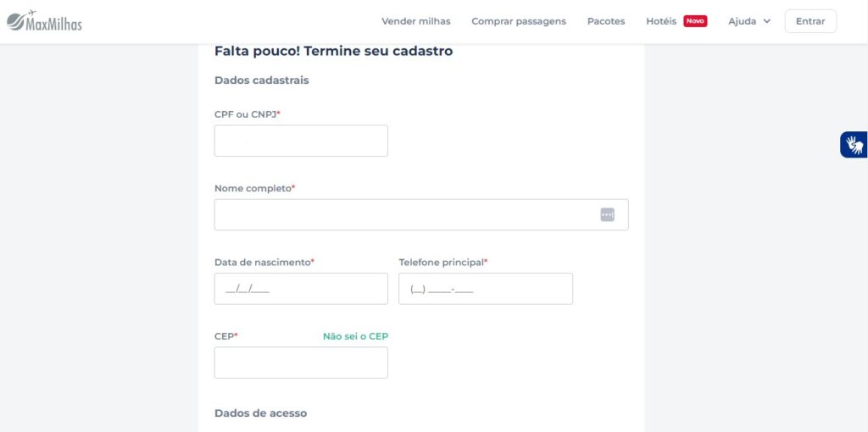Click into the Nome completo text box
The image size is (868, 432).
coord(407,215)
